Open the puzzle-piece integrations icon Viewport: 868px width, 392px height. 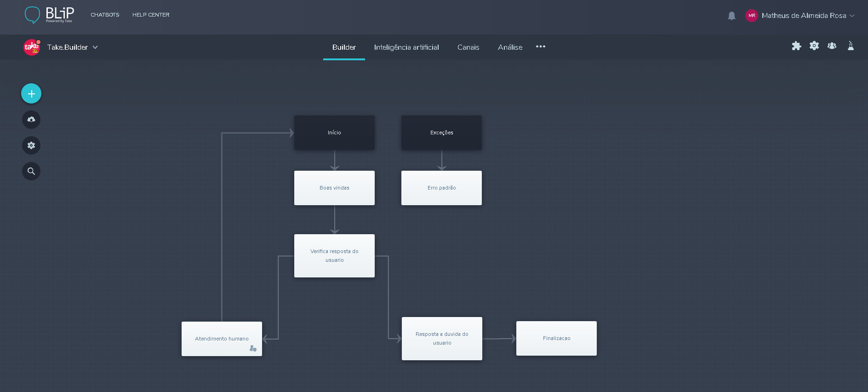coord(796,46)
